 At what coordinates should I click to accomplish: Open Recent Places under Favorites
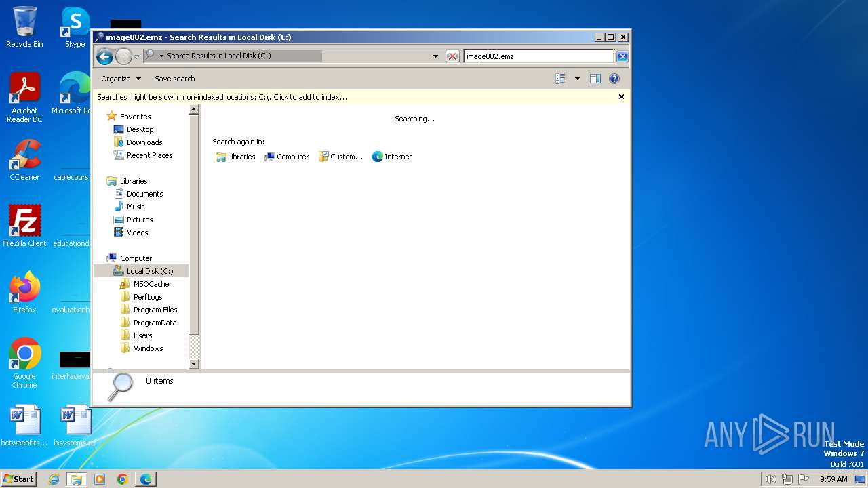point(149,155)
